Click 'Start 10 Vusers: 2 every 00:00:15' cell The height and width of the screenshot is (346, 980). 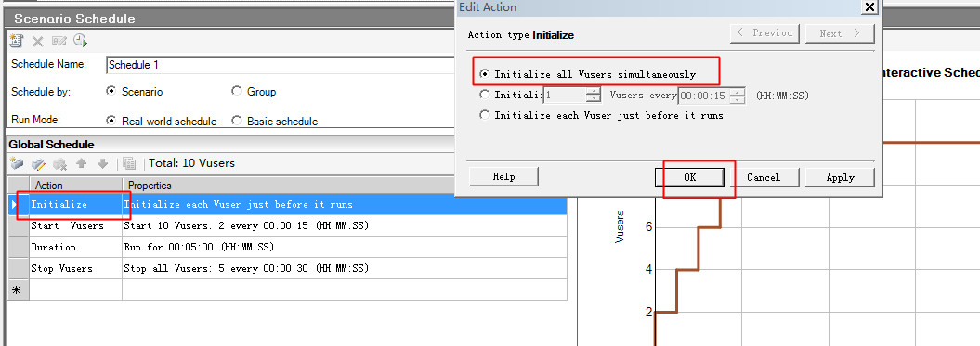[345, 225]
